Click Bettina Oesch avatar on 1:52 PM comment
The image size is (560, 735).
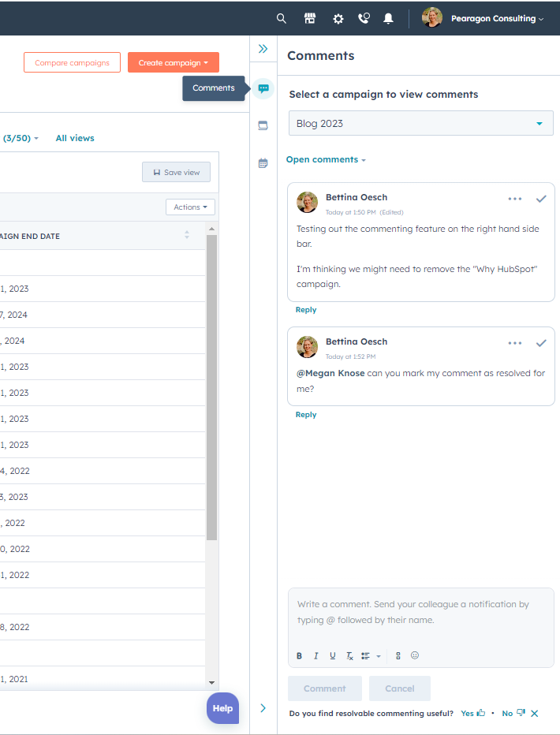[x=308, y=346]
